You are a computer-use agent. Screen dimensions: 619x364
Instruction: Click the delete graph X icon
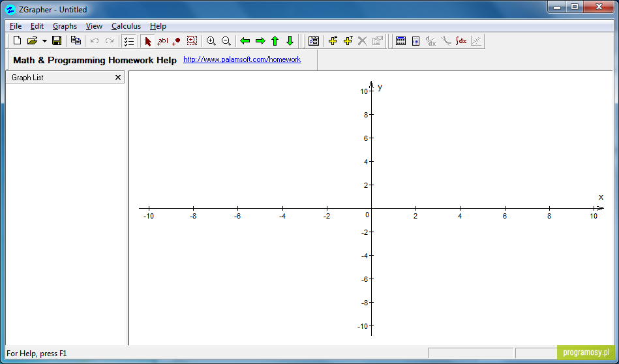[x=363, y=40]
